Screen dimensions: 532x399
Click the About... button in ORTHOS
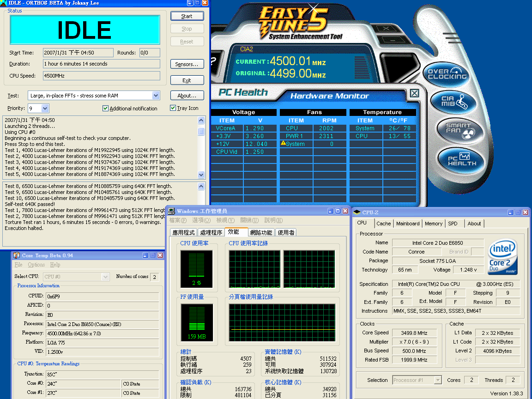[187, 95]
